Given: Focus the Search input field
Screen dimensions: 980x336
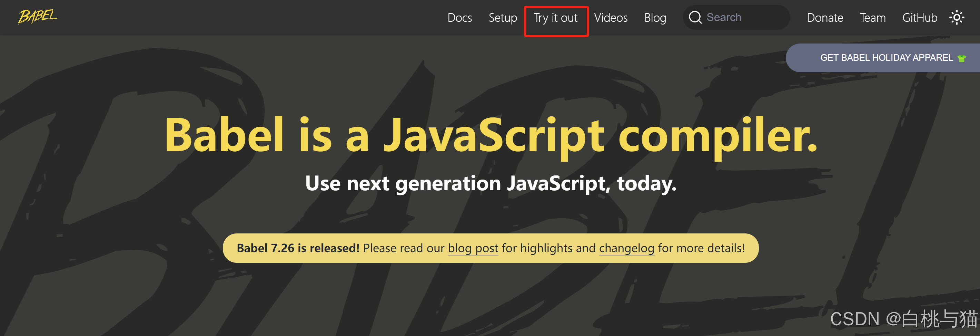Looking at the screenshot, I should coord(736,18).
